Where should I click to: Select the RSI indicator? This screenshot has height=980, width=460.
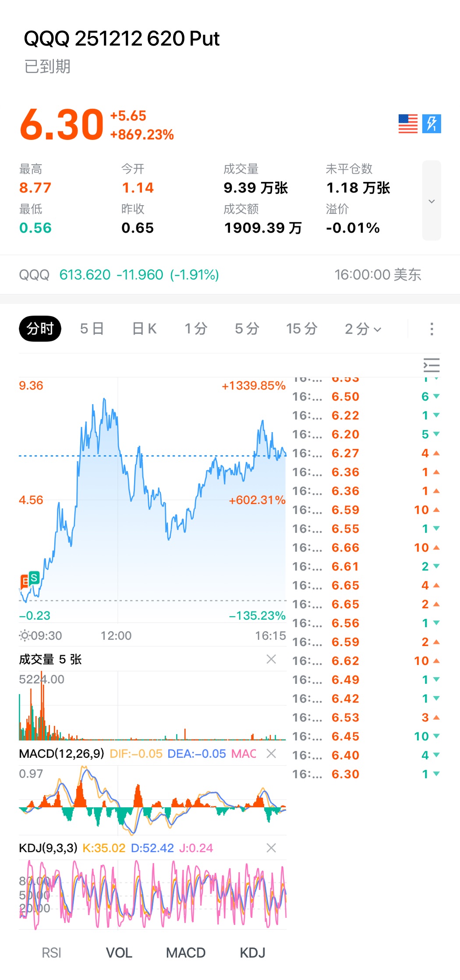coord(51,952)
